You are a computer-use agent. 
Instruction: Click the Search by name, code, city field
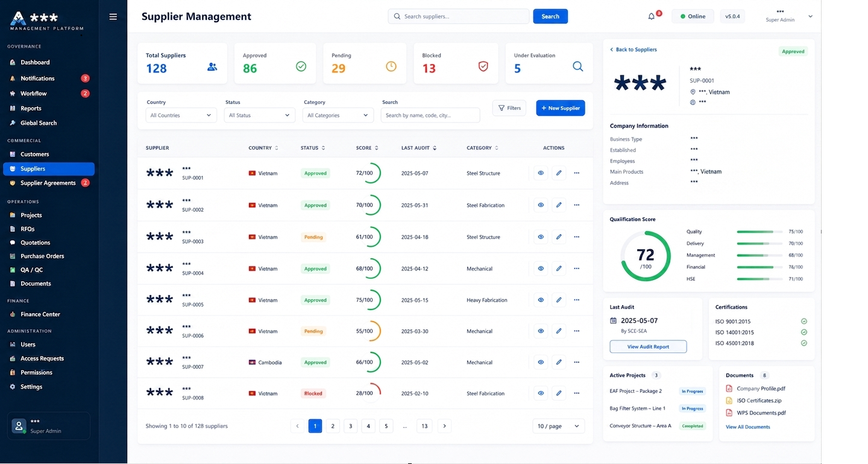[430, 115]
